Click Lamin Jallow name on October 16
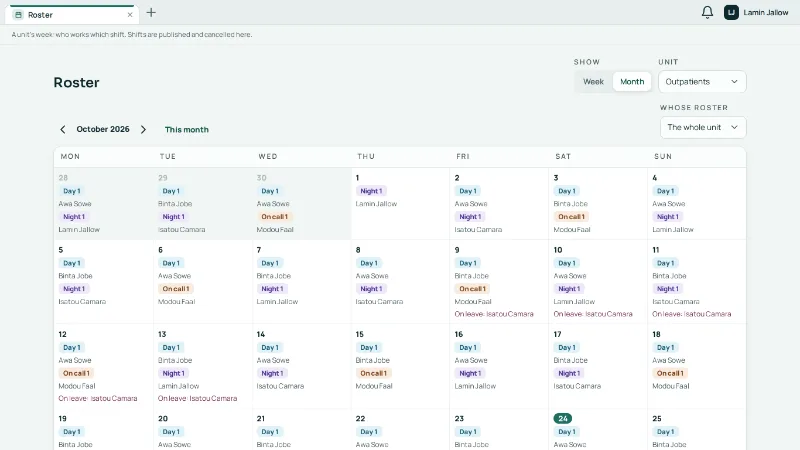This screenshot has width=800, height=450. click(475, 386)
